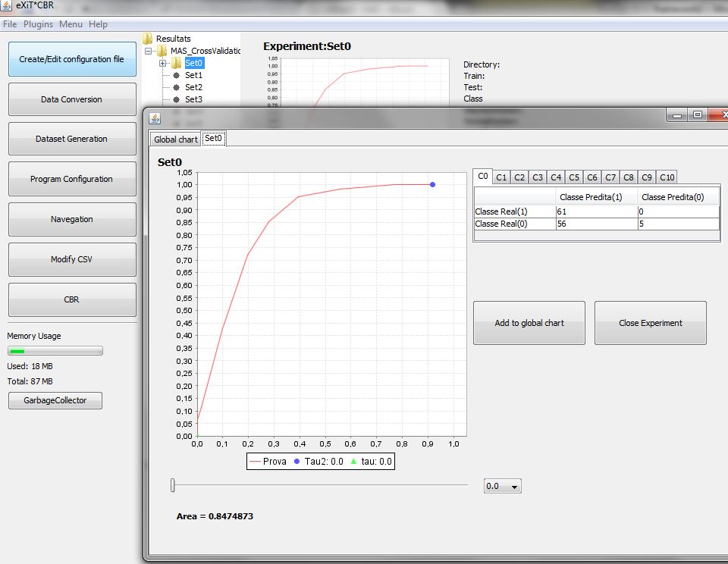Click the tau slider handle below the chart
Image resolution: width=728 pixels, height=564 pixels.
click(x=173, y=486)
